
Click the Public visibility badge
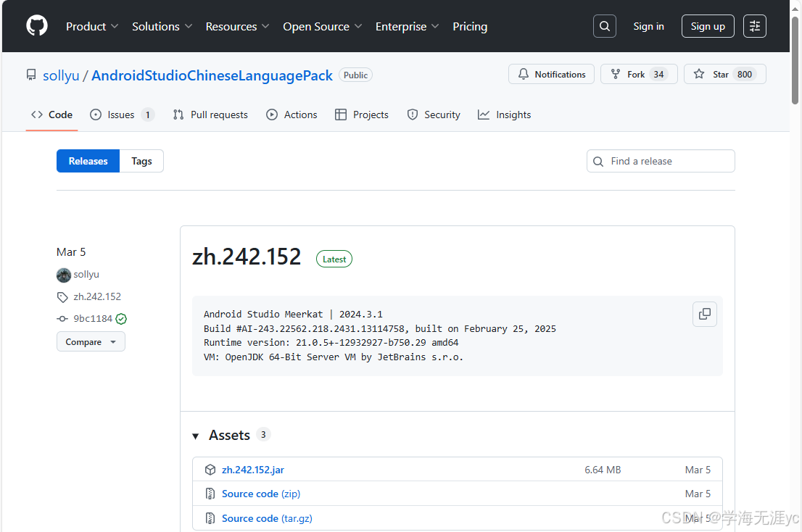click(x=355, y=75)
